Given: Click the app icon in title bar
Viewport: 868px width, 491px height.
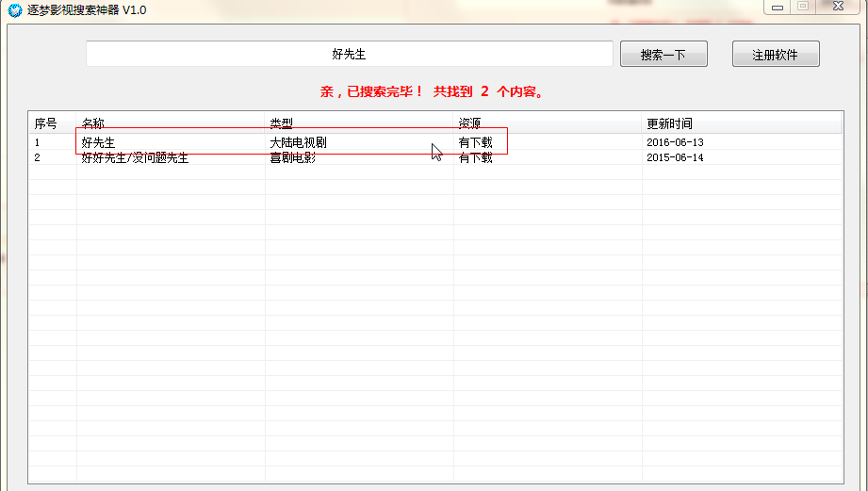Looking at the screenshot, I should 14,9.
